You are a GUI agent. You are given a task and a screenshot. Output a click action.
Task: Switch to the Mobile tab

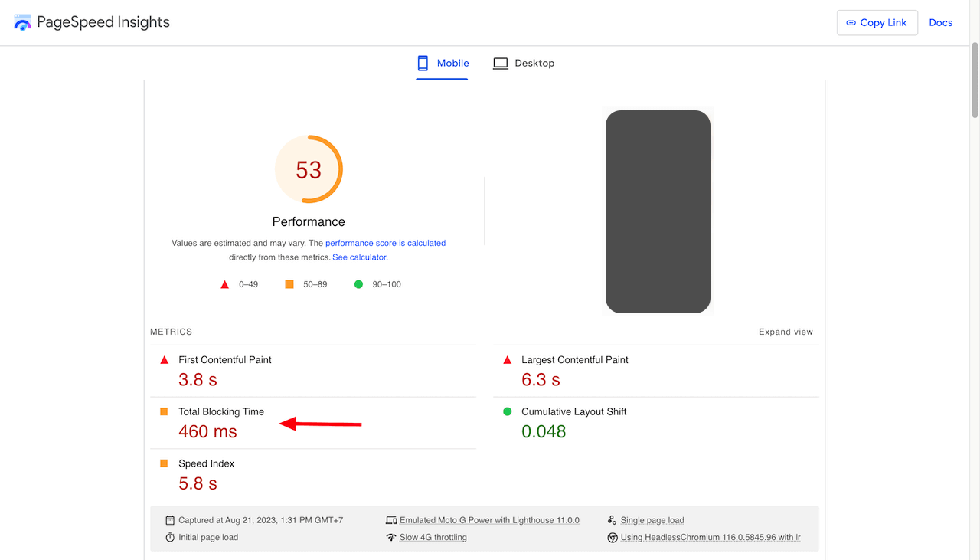pos(443,63)
